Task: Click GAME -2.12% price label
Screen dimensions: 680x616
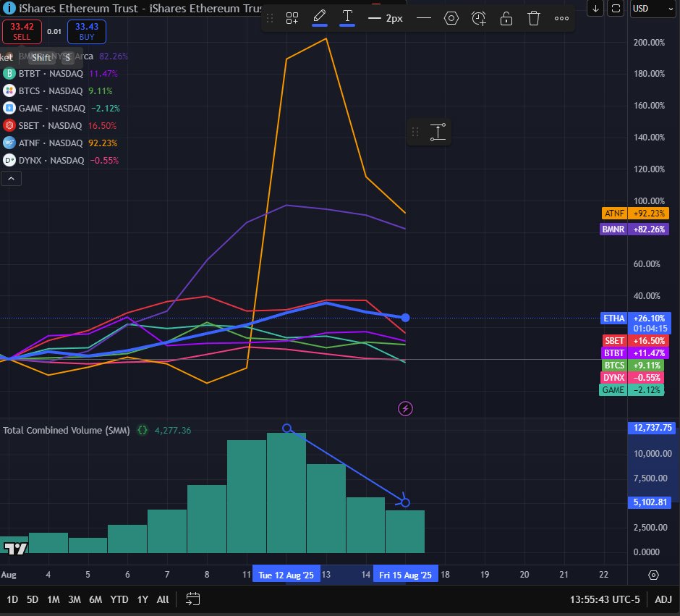Action: (632, 390)
